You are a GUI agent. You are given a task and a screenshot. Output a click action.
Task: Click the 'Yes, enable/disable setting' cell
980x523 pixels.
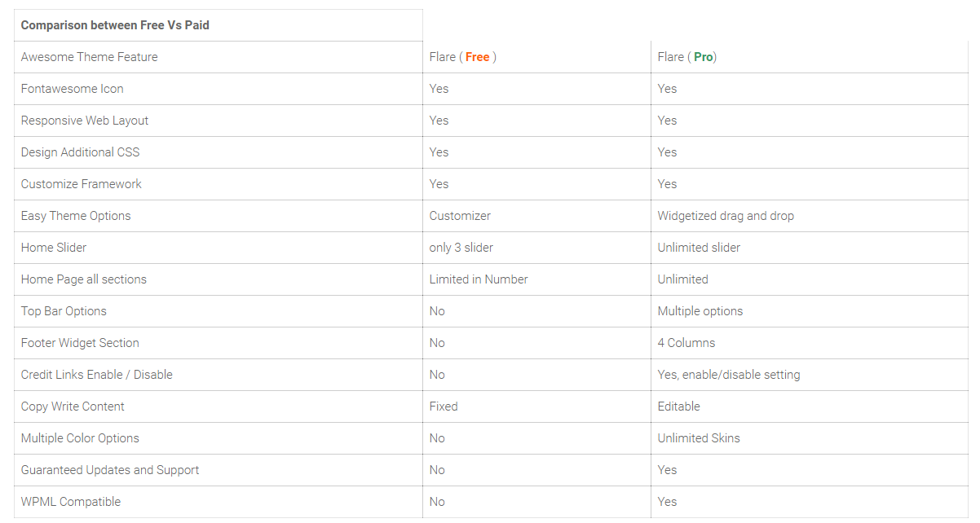(x=729, y=375)
